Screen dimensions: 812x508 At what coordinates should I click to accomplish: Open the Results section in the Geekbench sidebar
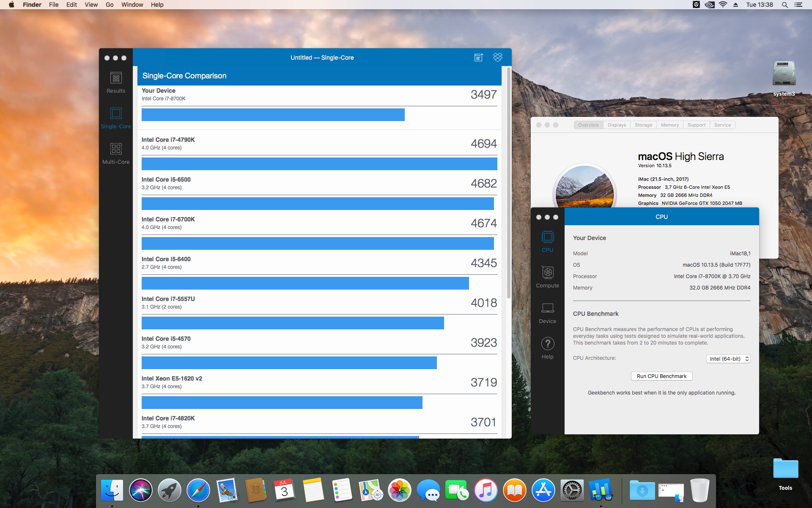(x=115, y=83)
